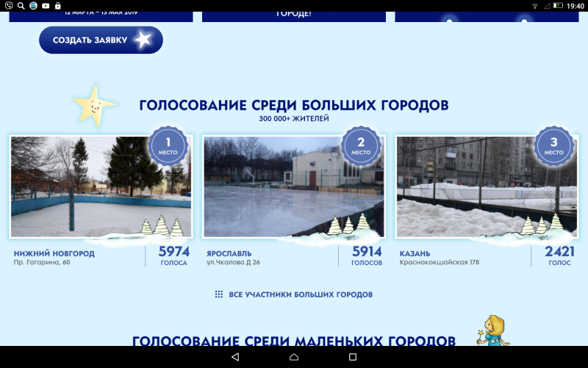Image resolution: width=588 pixels, height=368 pixels.
Task: Tap the battery status icon
Action: pos(559,6)
